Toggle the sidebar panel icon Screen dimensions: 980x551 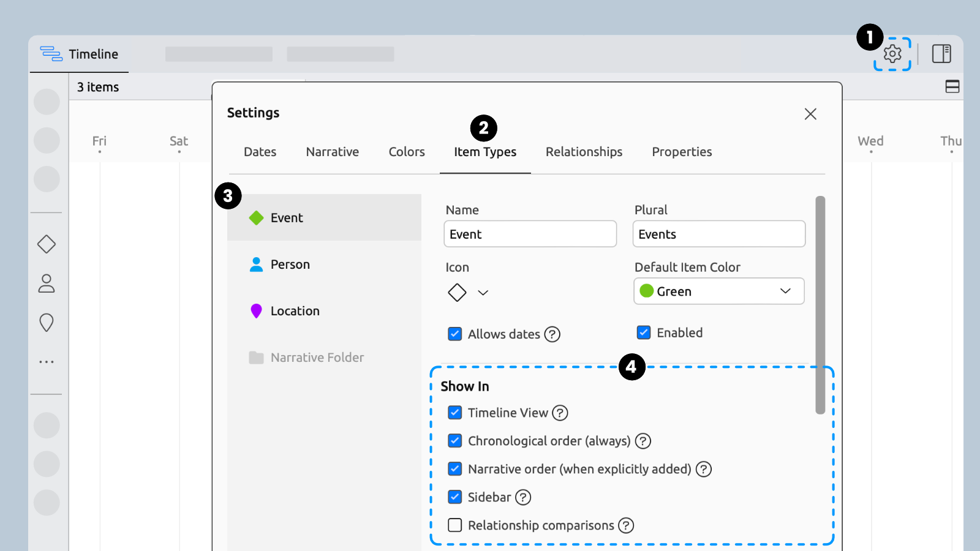pyautogui.click(x=941, y=54)
